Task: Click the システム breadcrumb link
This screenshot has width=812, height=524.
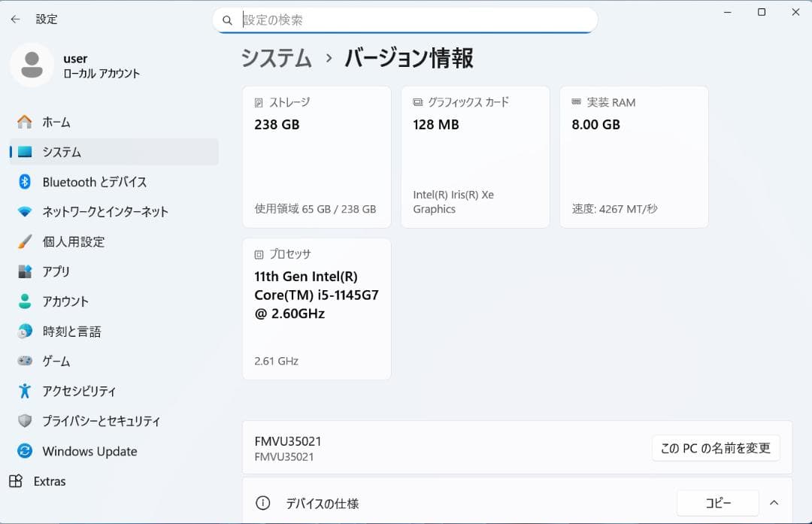Action: [x=275, y=57]
